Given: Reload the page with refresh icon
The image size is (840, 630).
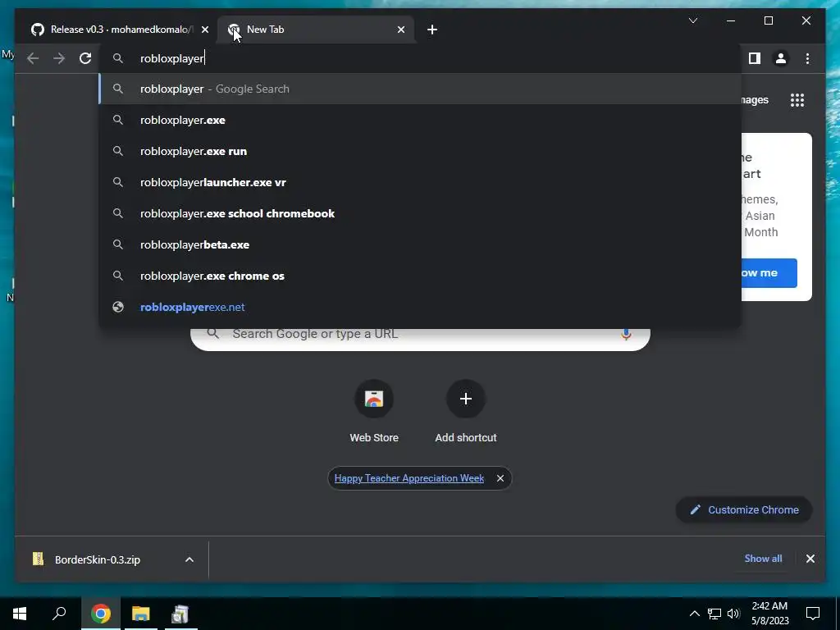Looking at the screenshot, I should point(85,58).
